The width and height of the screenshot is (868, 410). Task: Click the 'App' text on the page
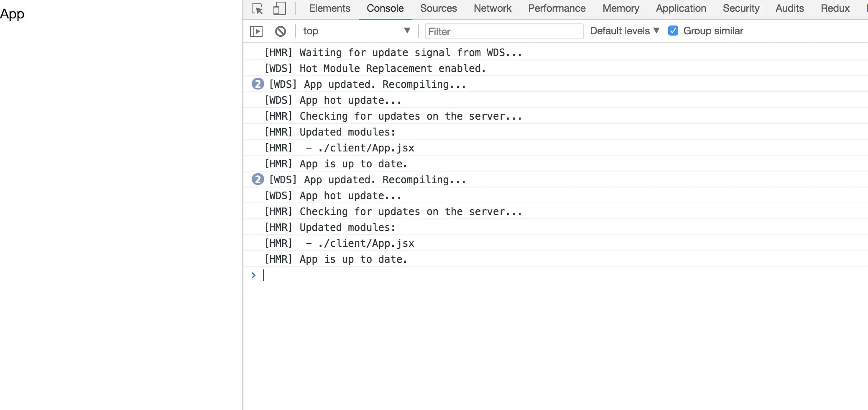coord(12,14)
